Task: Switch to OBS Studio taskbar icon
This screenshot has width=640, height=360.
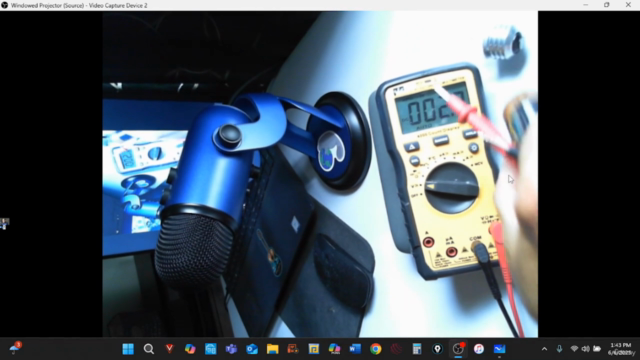Action: tap(458, 349)
